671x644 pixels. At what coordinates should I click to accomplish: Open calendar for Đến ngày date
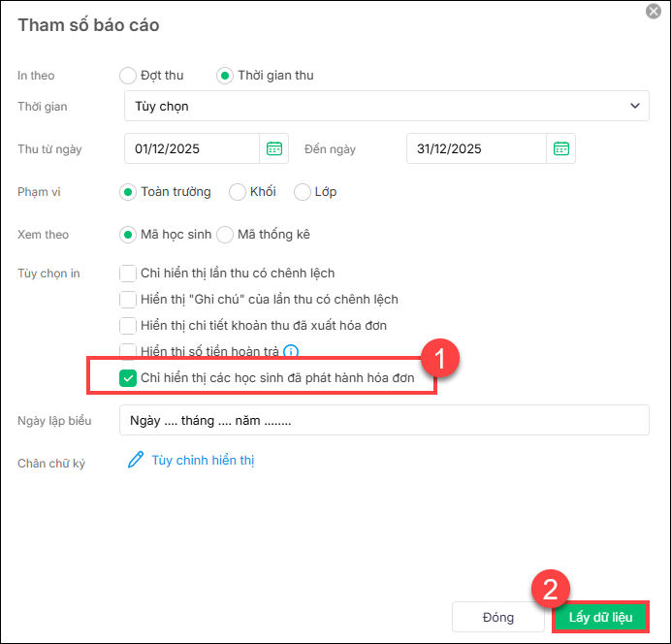560,148
